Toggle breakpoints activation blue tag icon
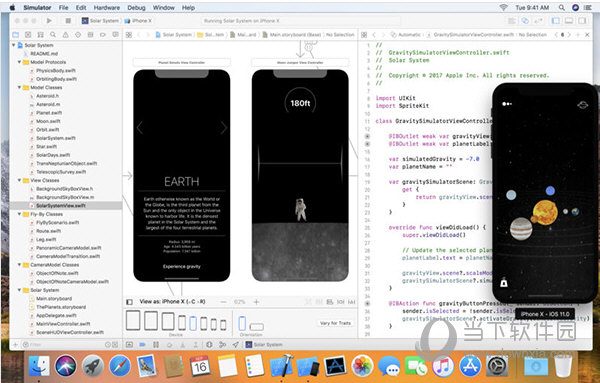 pyautogui.click(x=142, y=344)
